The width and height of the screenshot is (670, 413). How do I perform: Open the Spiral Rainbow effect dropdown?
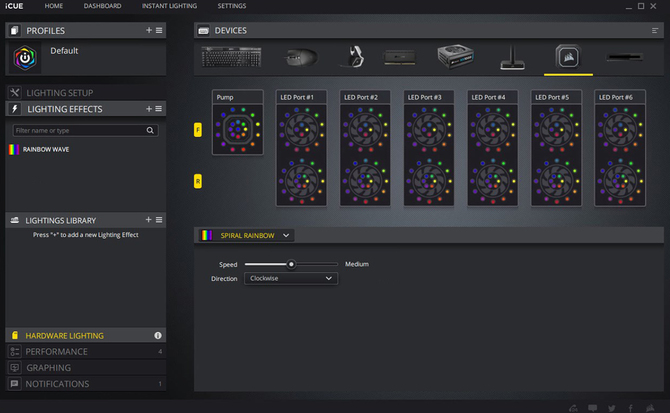[x=247, y=235]
